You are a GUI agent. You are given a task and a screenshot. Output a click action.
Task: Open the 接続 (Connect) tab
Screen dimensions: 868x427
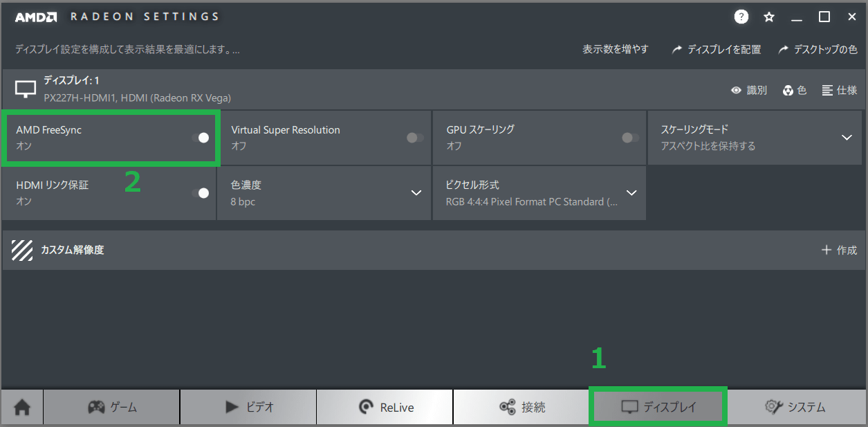(521, 407)
